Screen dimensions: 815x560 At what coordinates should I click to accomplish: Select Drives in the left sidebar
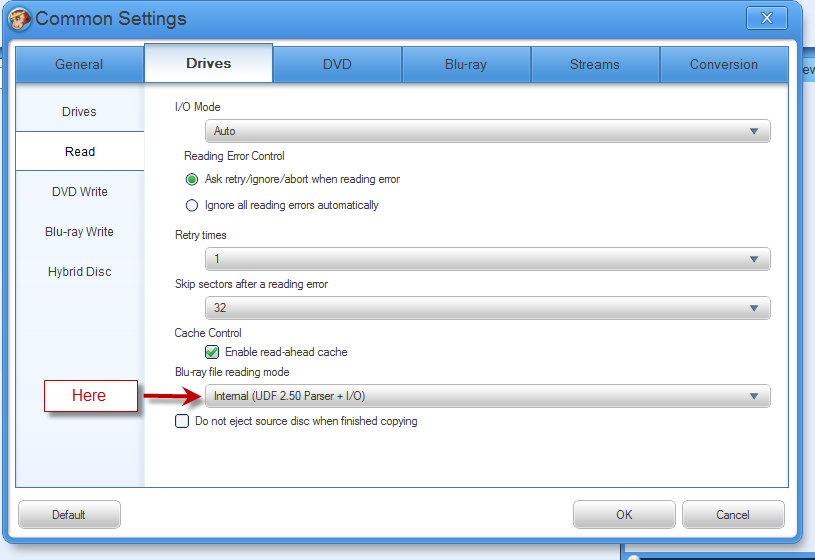pos(79,112)
